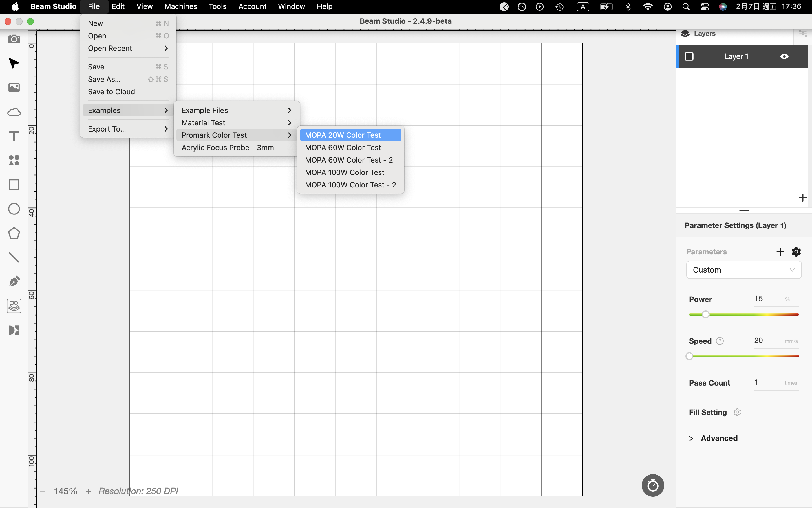The width and height of the screenshot is (812, 508).
Task: Open the image import tool
Action: [x=14, y=87]
